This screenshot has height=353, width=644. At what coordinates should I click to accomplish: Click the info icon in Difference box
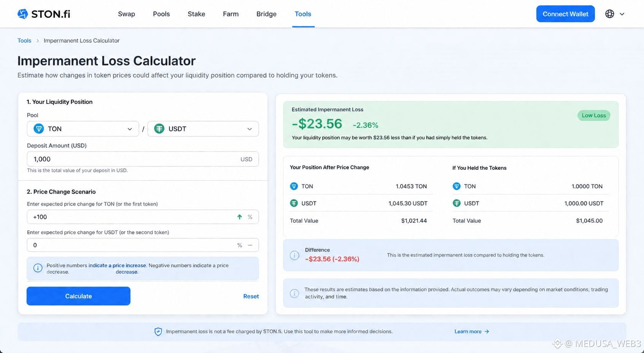[x=294, y=255]
